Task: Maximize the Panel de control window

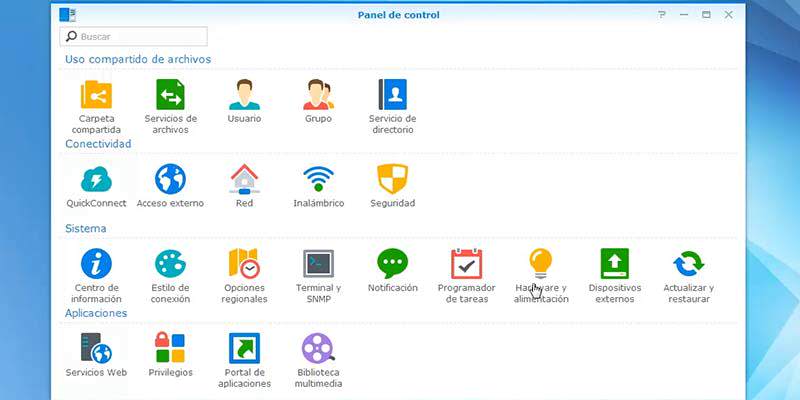Action: (x=706, y=15)
